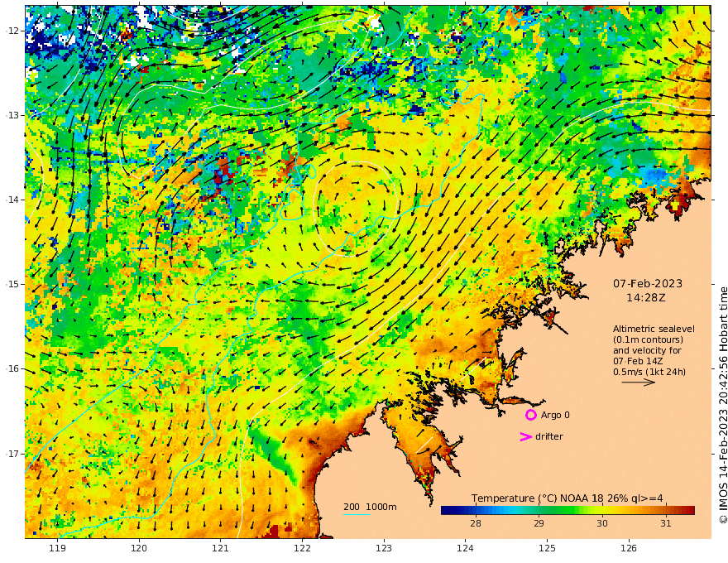Click the 'Temperature (°C) NOAA 18 26% ql>=4' title
Screen dimensions: 728x563
568,498
